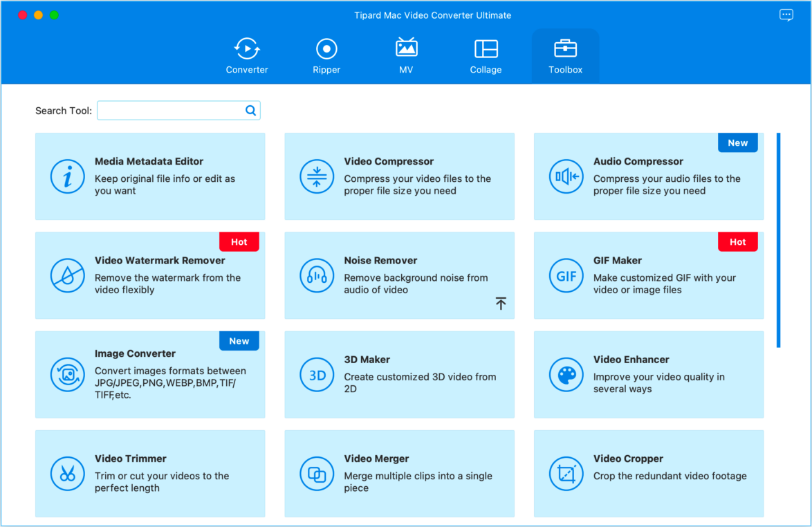The width and height of the screenshot is (812, 527).
Task: Click the 3D Maker icon
Action: click(x=317, y=375)
